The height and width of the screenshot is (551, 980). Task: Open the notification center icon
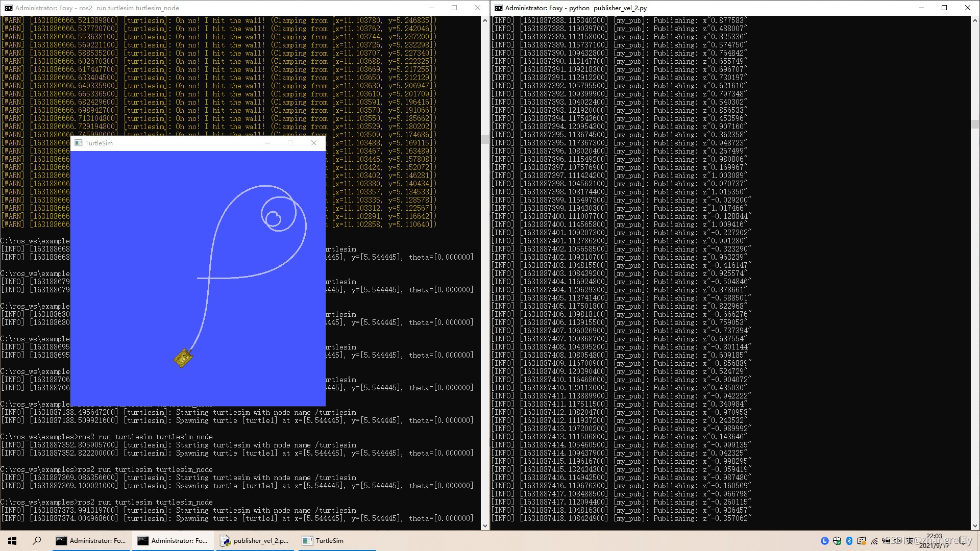[963, 541]
